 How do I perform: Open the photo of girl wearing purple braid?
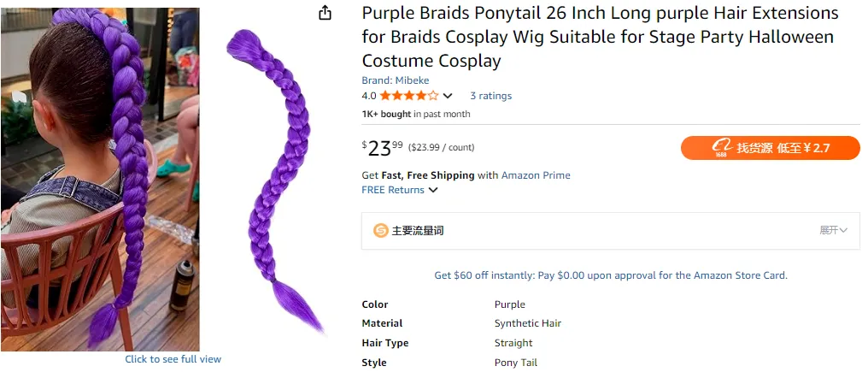(100, 179)
